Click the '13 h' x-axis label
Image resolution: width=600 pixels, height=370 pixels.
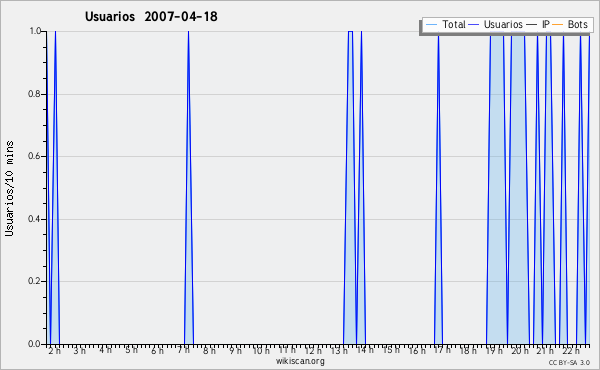[x=339, y=351]
